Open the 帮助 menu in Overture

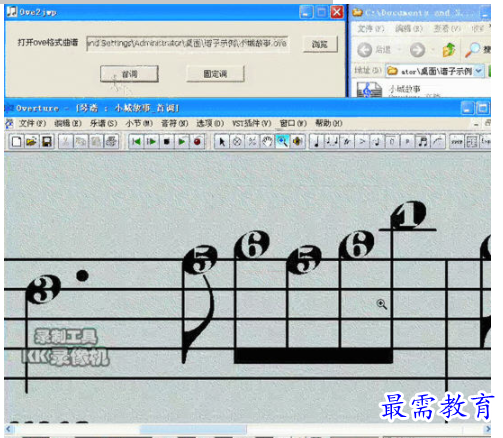[x=329, y=124]
